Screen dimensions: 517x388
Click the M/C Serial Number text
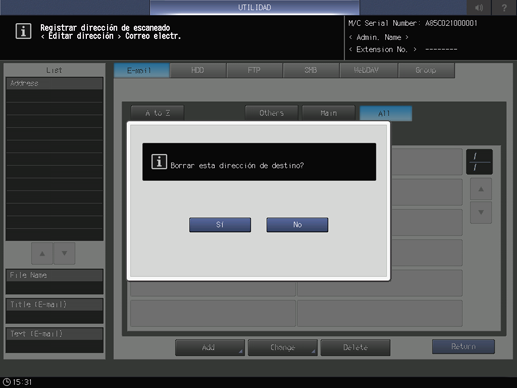point(413,23)
